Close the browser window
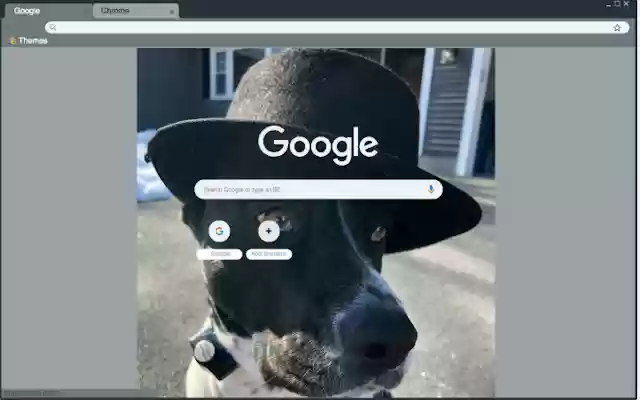640x400 pixels. [x=627, y=4]
